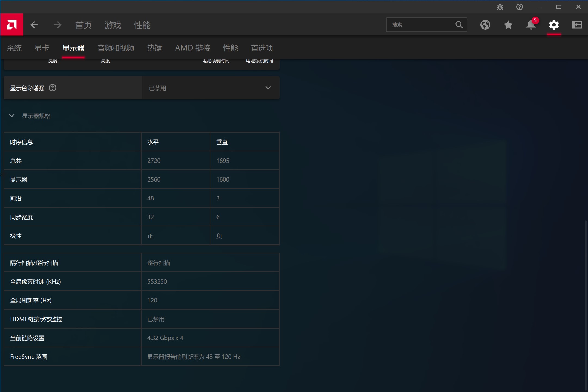Open help via the question mark icon
The width and height of the screenshot is (588, 392).
click(520, 7)
